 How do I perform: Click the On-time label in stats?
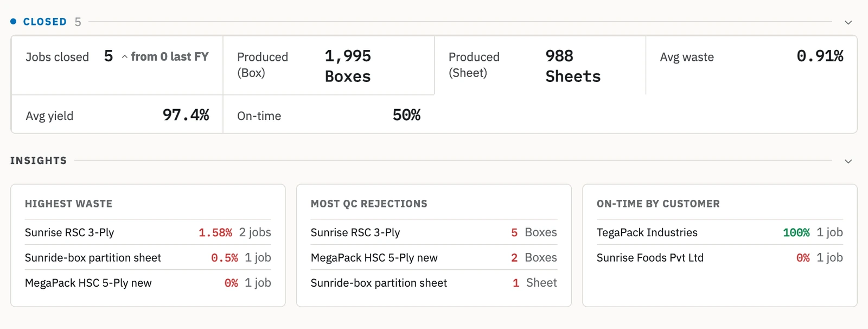pyautogui.click(x=259, y=116)
